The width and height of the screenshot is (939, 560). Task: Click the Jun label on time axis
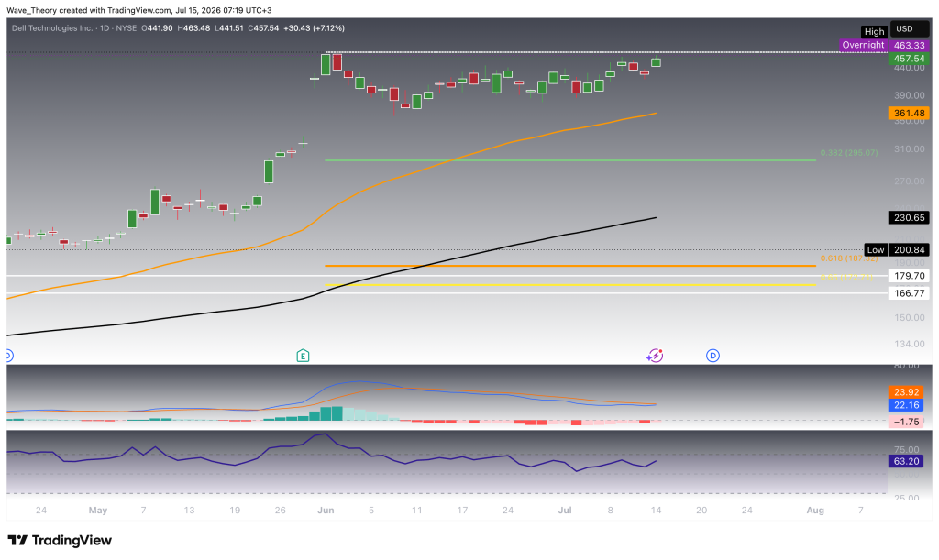[x=326, y=511]
